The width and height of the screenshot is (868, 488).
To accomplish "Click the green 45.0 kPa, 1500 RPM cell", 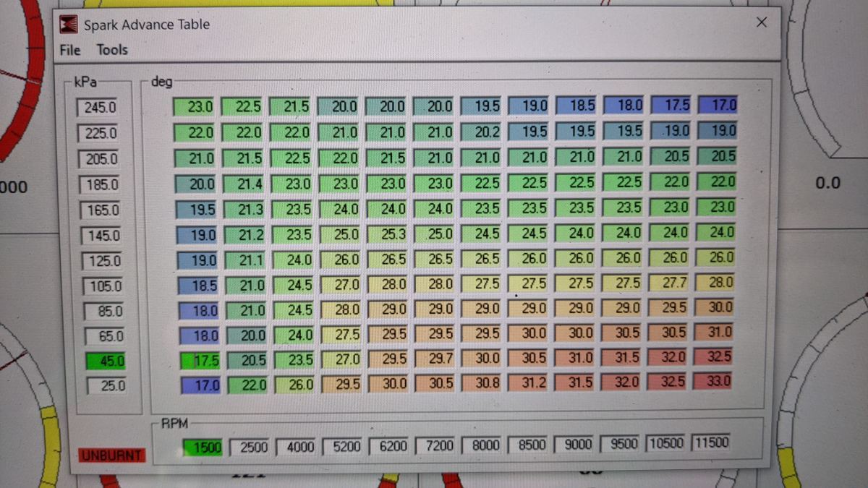I will coord(201,361).
